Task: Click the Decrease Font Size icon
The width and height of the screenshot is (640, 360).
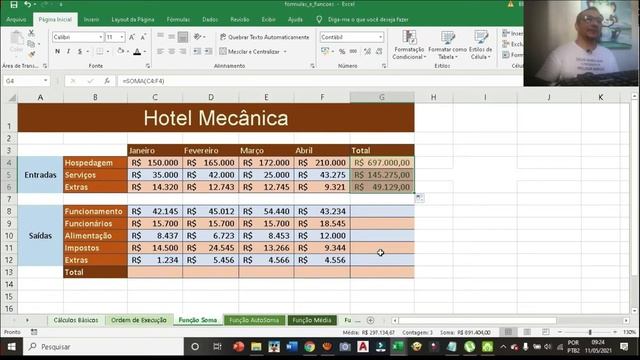Action: click(143, 37)
